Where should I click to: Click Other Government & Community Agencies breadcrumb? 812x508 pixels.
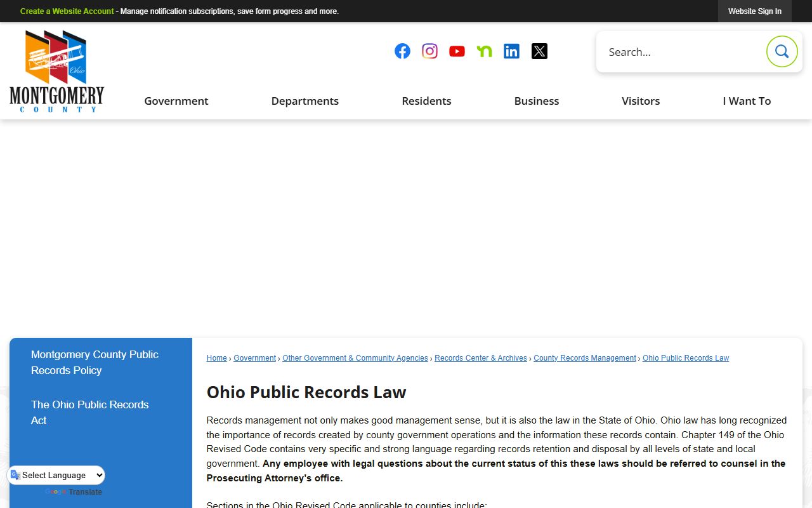click(355, 358)
